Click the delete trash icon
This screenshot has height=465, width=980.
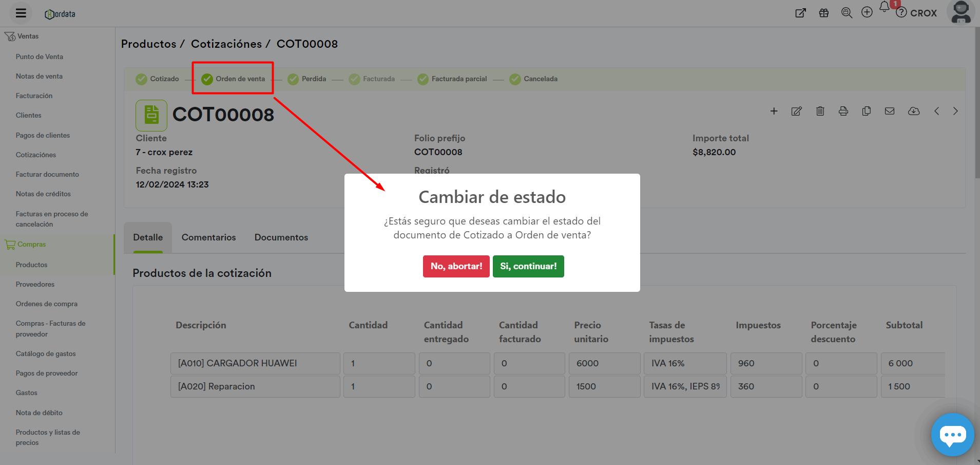point(820,111)
